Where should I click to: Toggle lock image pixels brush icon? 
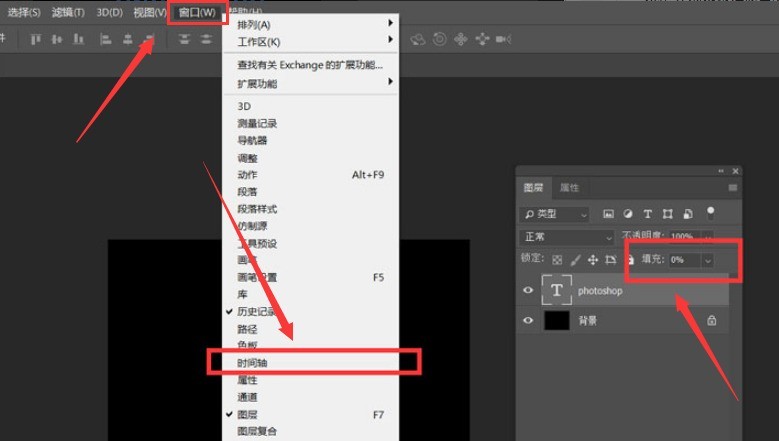[575, 260]
